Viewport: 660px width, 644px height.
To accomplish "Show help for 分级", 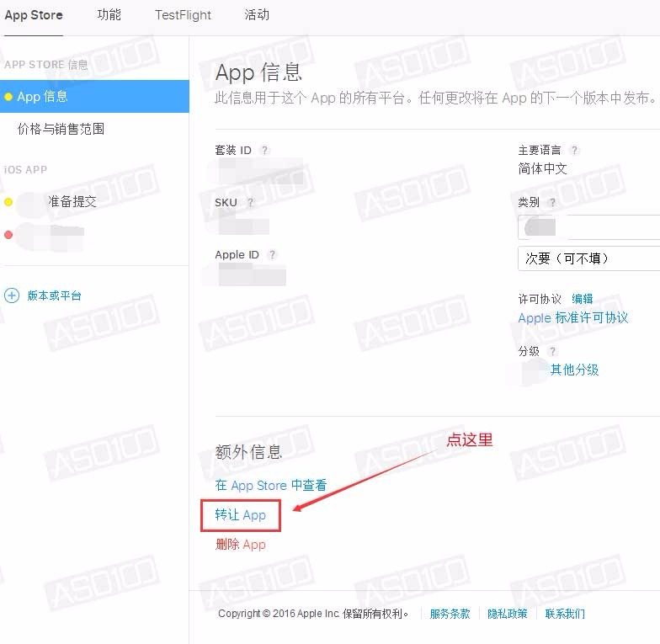I will click(552, 351).
